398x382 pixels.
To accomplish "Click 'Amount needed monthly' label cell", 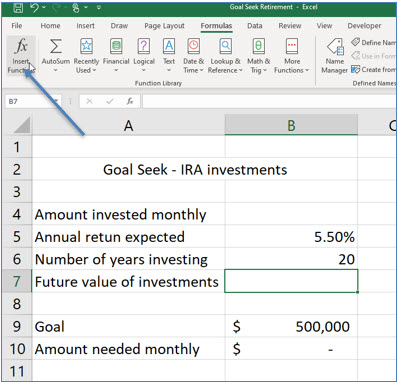I will (128, 349).
